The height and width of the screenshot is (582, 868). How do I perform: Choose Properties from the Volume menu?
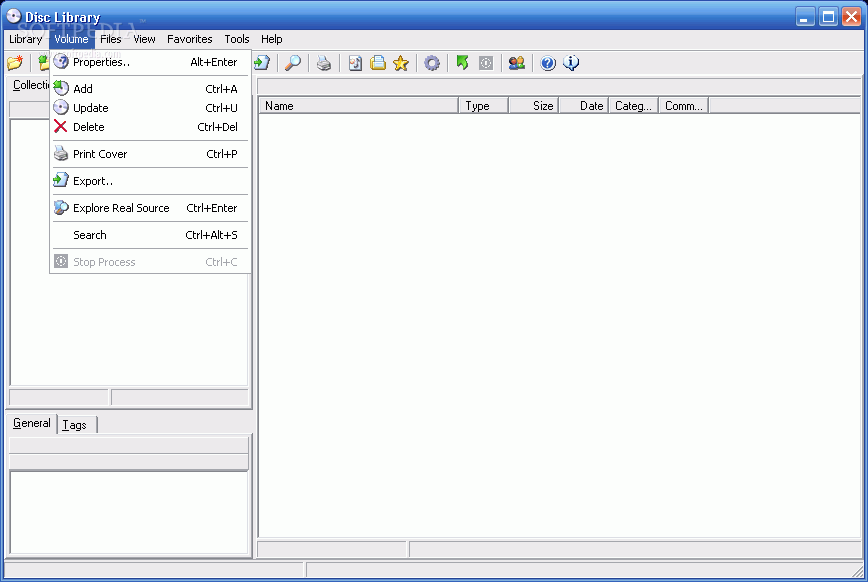tap(150, 62)
